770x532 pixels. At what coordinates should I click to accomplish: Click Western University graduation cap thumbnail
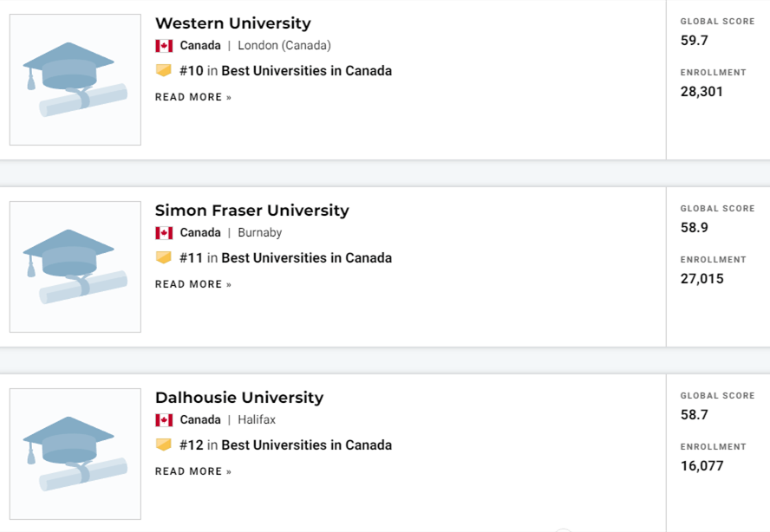75,80
